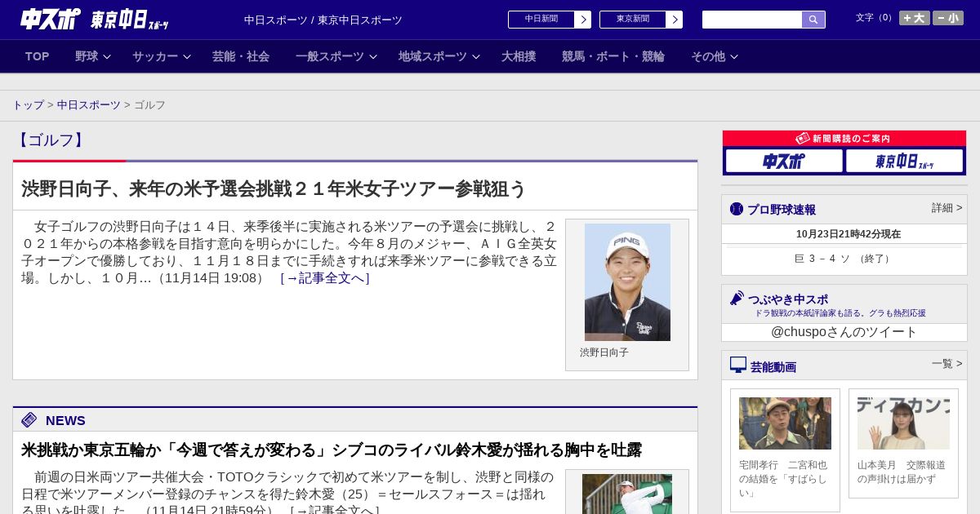Open 一覧 link for 芸能動画
This screenshot has width=980, height=514.
[x=947, y=364]
